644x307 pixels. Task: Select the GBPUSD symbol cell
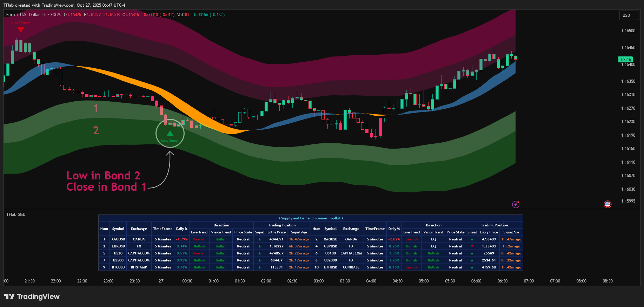coord(331,246)
